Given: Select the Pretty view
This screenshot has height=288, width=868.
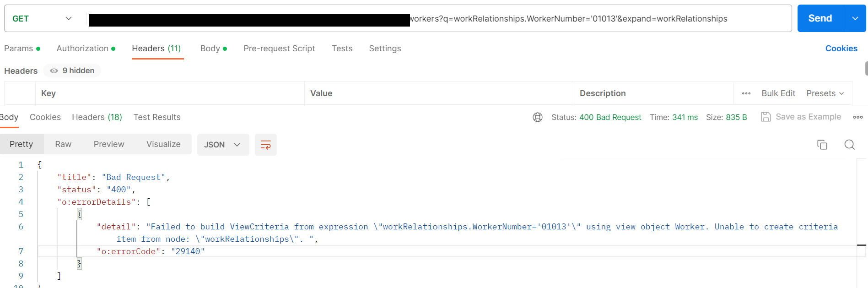Looking at the screenshot, I should pos(22,144).
